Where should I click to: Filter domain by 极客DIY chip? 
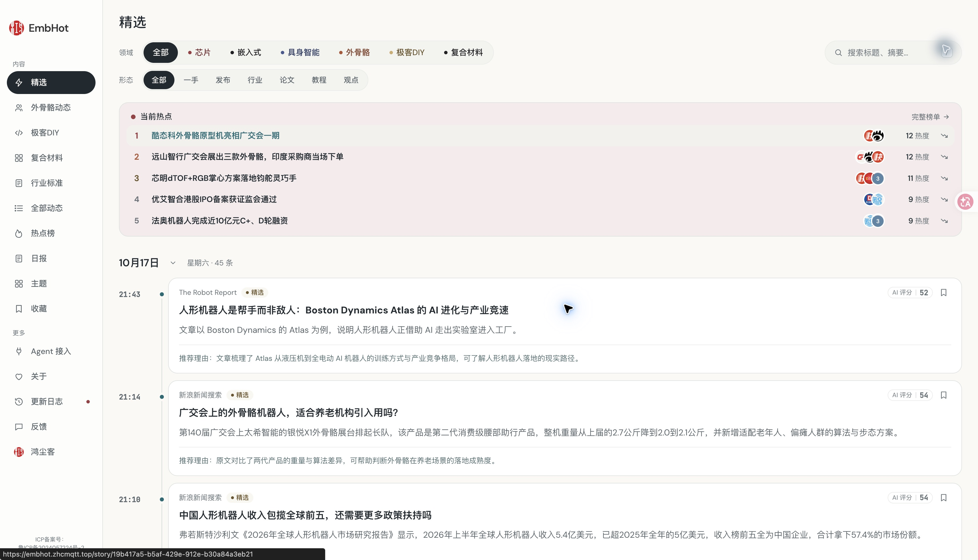(x=407, y=52)
